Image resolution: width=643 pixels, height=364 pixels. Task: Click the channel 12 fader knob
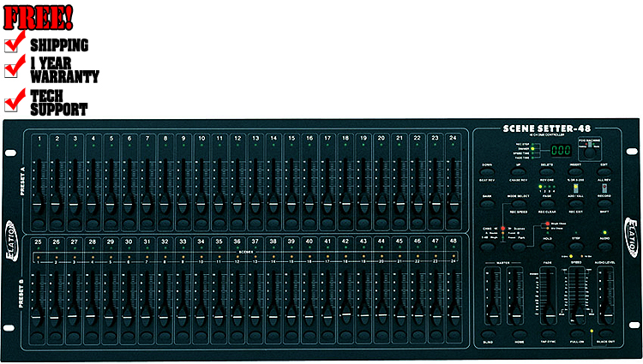(x=237, y=204)
